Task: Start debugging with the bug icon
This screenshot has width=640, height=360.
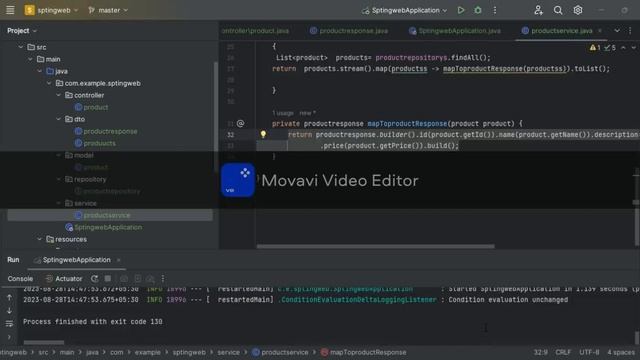Action: 478,10
